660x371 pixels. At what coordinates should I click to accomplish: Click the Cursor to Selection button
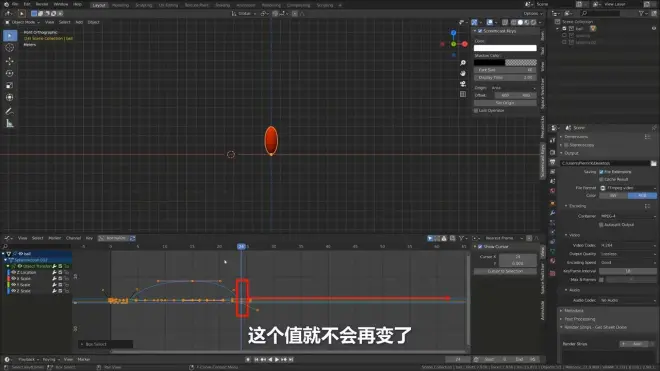[x=505, y=272]
